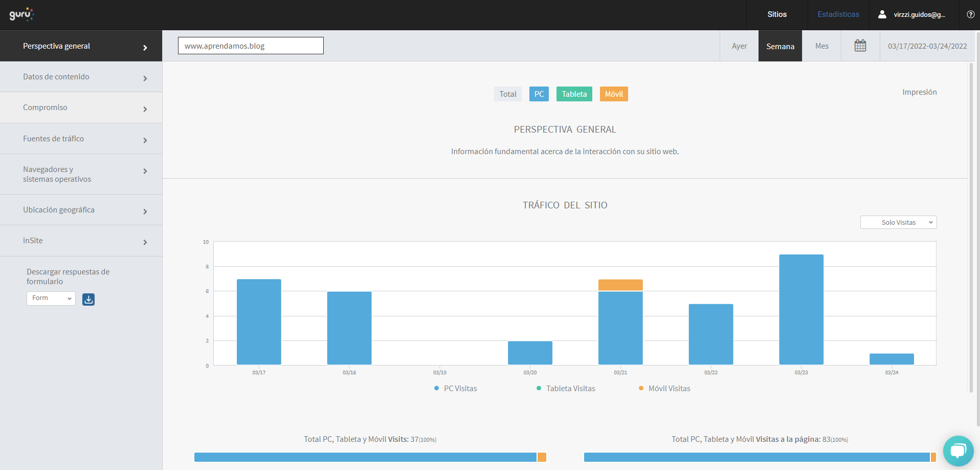Toggle the Móvil device filter
This screenshot has height=470, width=980.
pos(614,94)
